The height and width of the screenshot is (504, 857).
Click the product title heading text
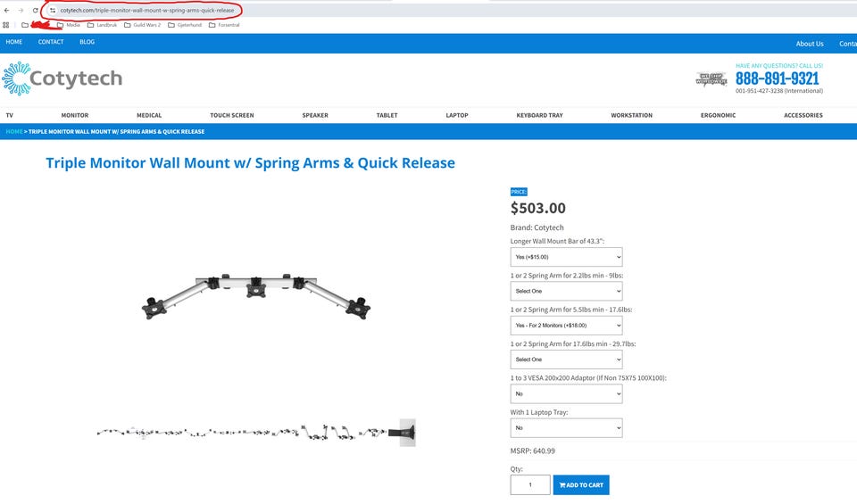point(250,163)
